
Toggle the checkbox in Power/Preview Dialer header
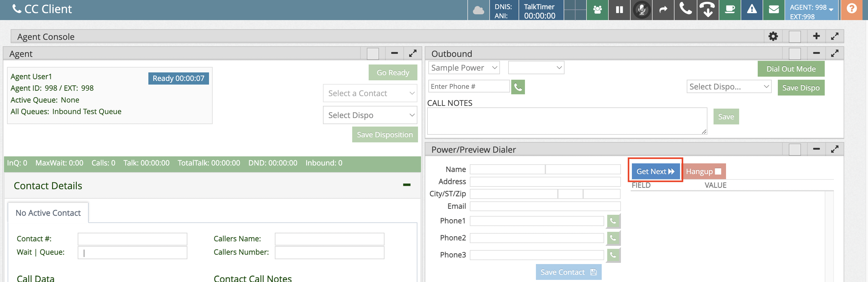[795, 149]
